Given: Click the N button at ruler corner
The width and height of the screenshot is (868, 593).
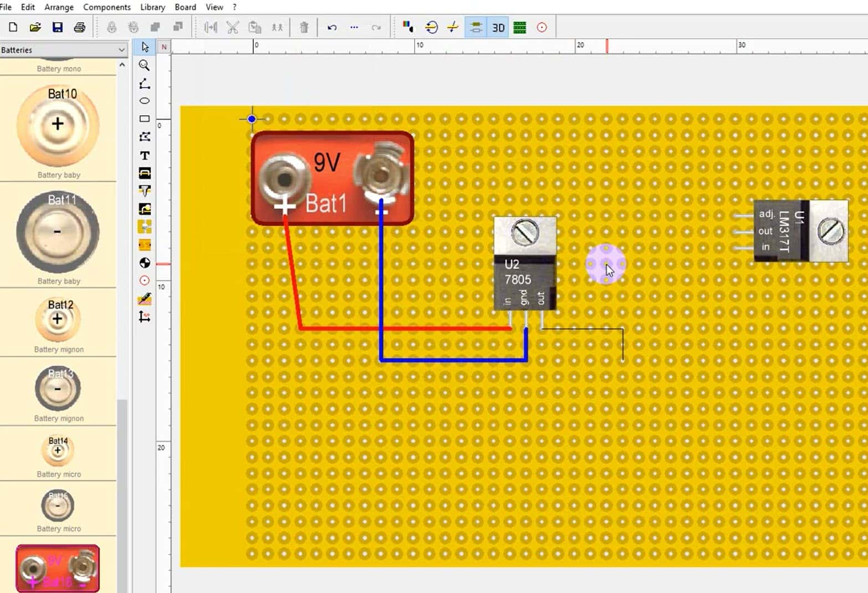Looking at the screenshot, I should pos(164,47).
